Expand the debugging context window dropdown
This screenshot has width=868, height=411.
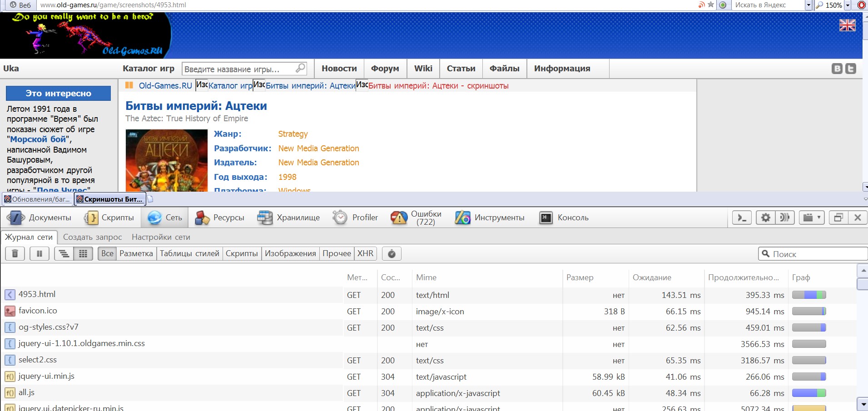tap(811, 218)
